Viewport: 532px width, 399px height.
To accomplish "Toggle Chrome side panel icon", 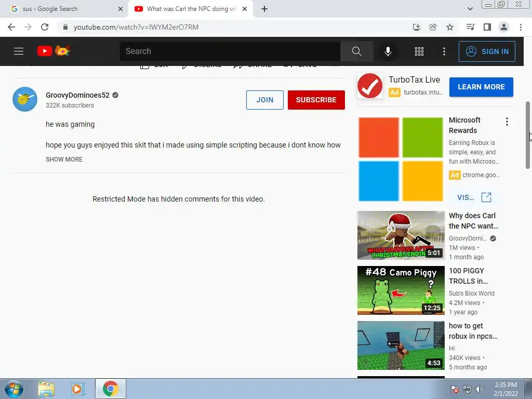I will (487, 27).
